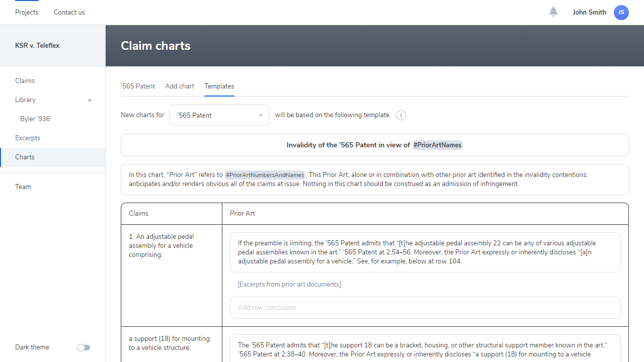Click the Claim charts page heading
Image resolution: width=644 pixels, height=362 pixels.
click(155, 46)
